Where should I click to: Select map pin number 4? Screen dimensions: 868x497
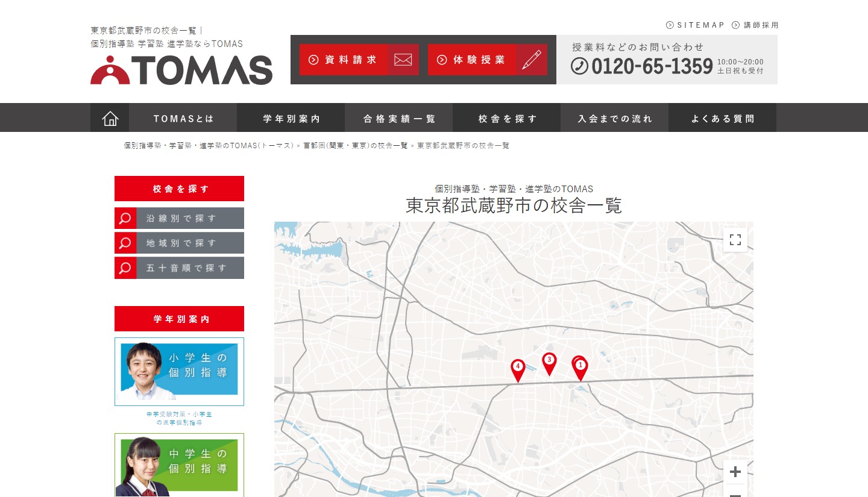point(518,369)
